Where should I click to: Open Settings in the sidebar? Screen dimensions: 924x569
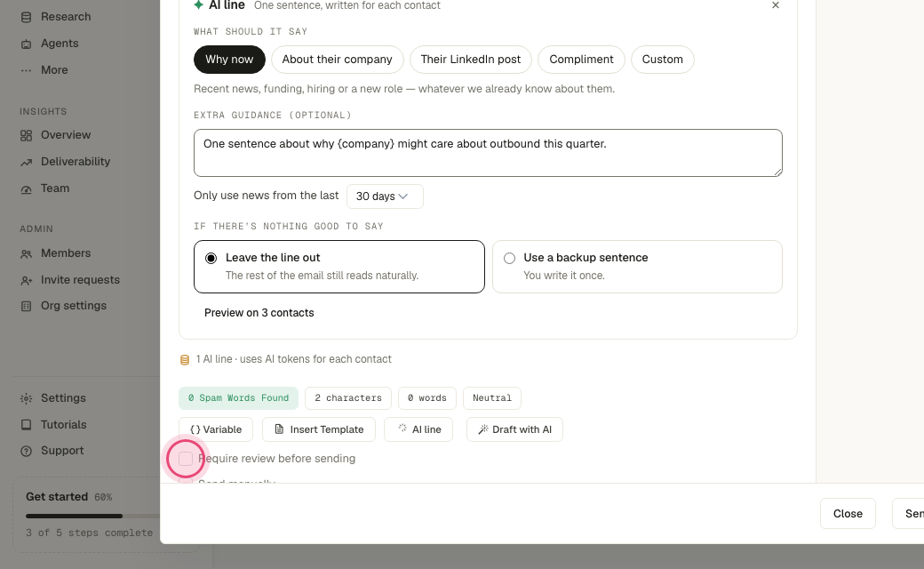point(63,398)
